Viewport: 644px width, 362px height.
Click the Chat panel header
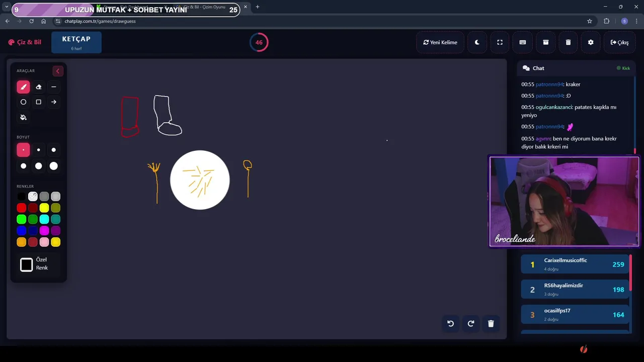point(576,68)
